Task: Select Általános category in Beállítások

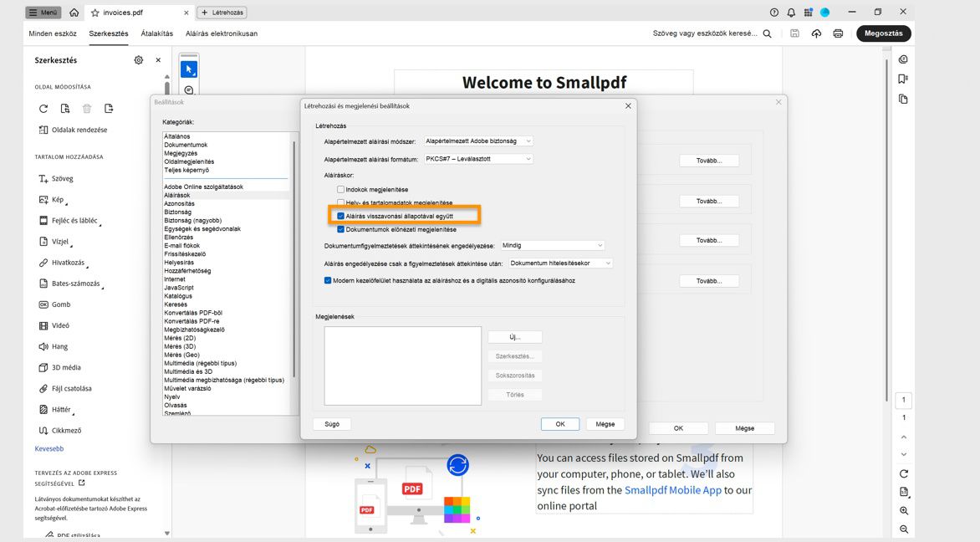Action: (x=177, y=136)
